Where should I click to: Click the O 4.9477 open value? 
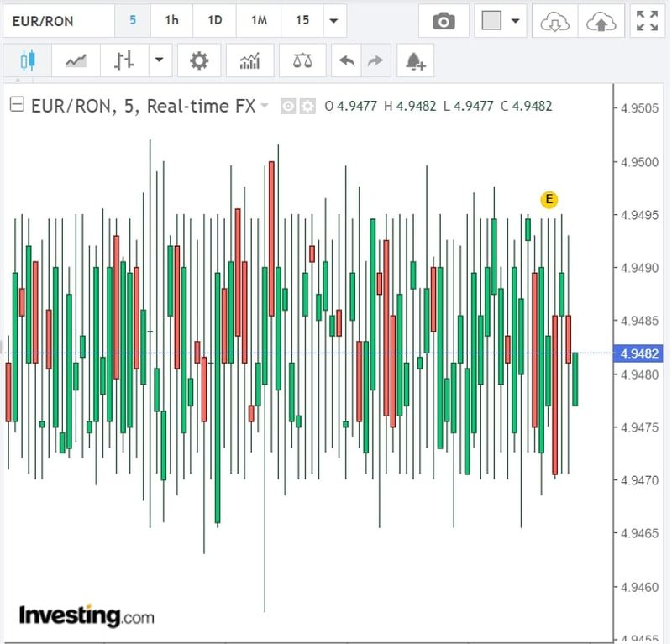click(350, 106)
